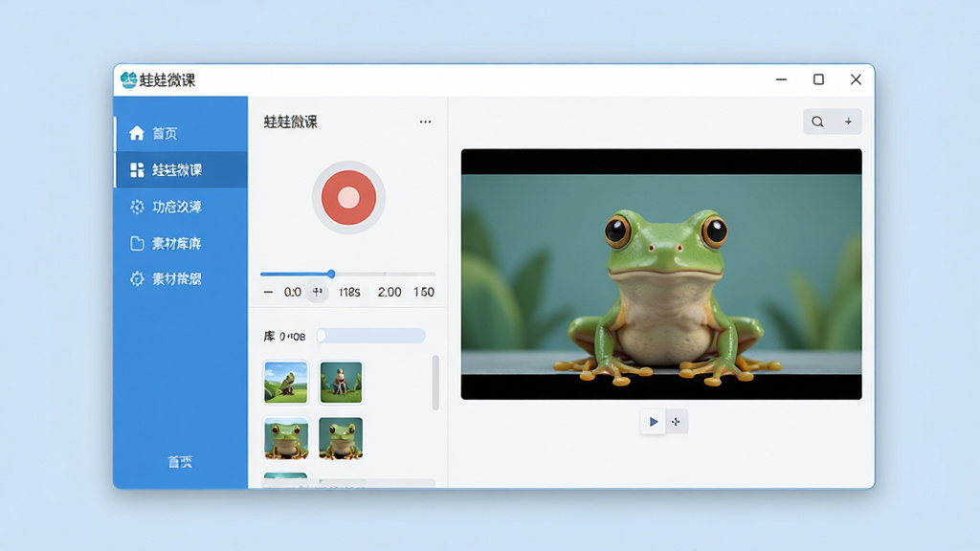Maximize the 蛙蛙微课 window
Screen dimensions: 980x551
click(819, 79)
